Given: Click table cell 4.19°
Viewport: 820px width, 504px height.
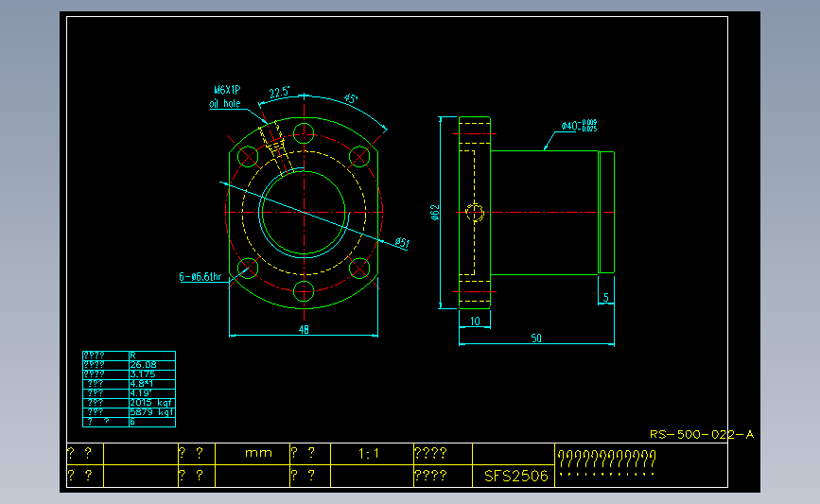Looking at the screenshot, I should 152,393.
